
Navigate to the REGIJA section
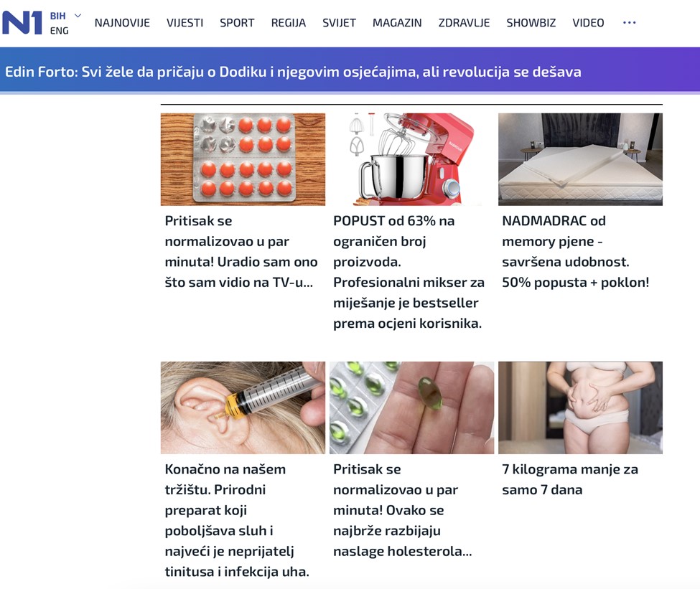(289, 23)
